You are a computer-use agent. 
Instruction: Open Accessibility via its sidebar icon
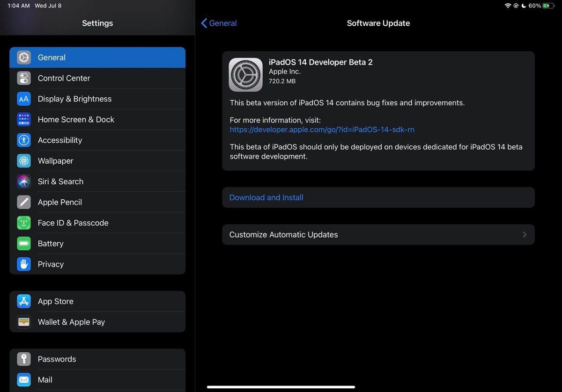(24, 140)
